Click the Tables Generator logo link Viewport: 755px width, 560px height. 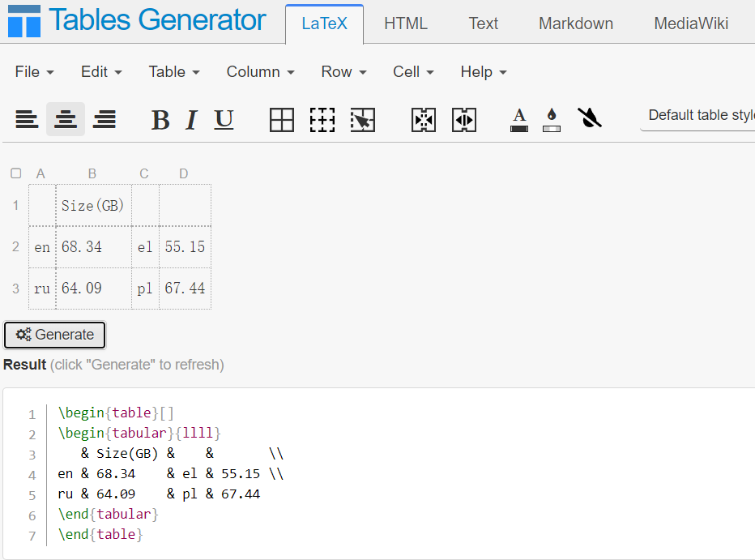(x=137, y=20)
